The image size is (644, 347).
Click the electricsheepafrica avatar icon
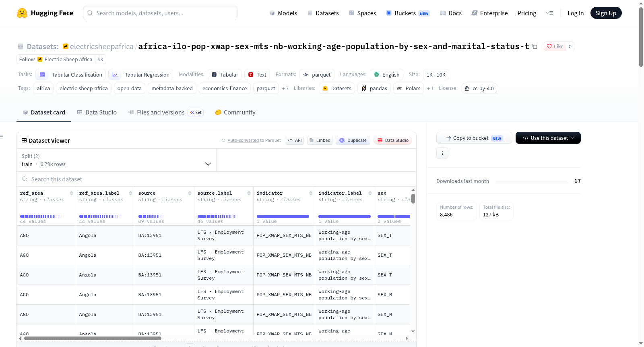(66, 46)
